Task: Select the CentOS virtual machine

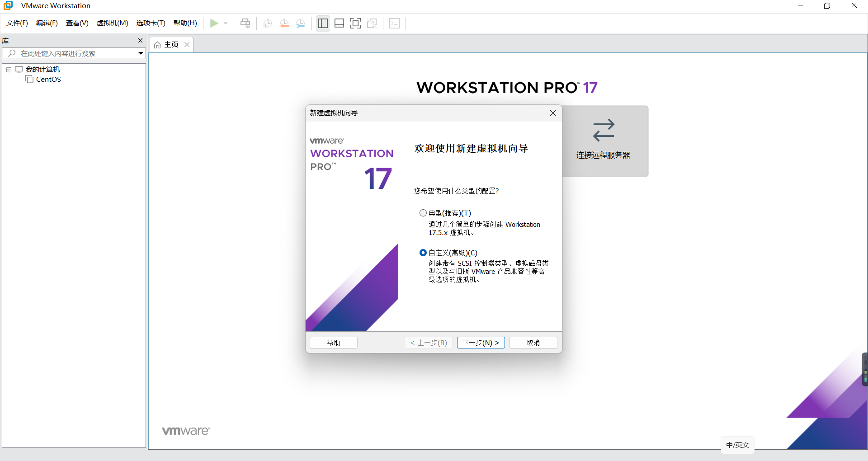Action: pos(48,79)
